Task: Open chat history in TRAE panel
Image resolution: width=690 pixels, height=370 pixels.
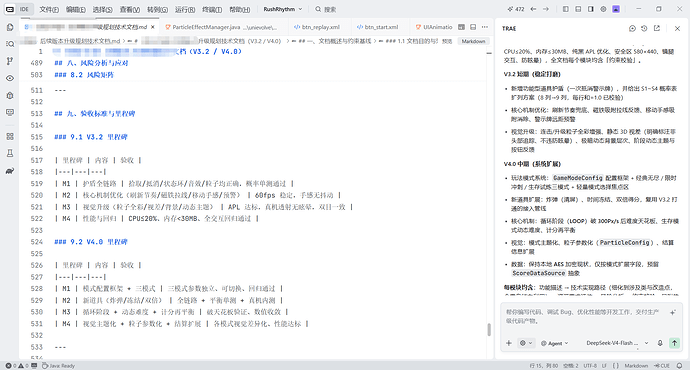Action: (x=644, y=28)
